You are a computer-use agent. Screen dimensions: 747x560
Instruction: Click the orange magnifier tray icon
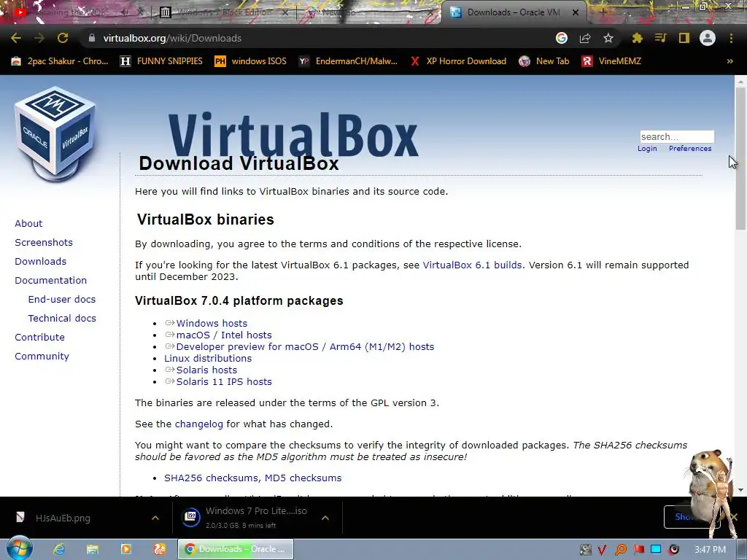click(x=621, y=550)
